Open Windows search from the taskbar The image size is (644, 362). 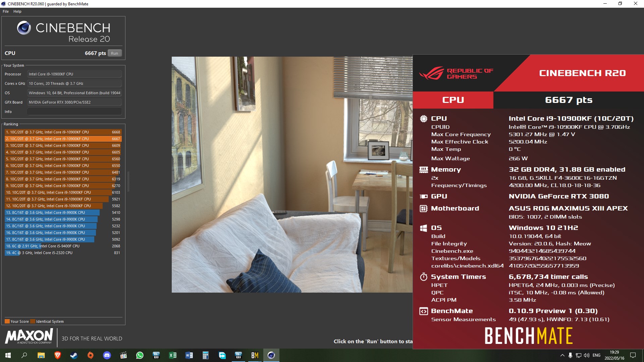24,355
